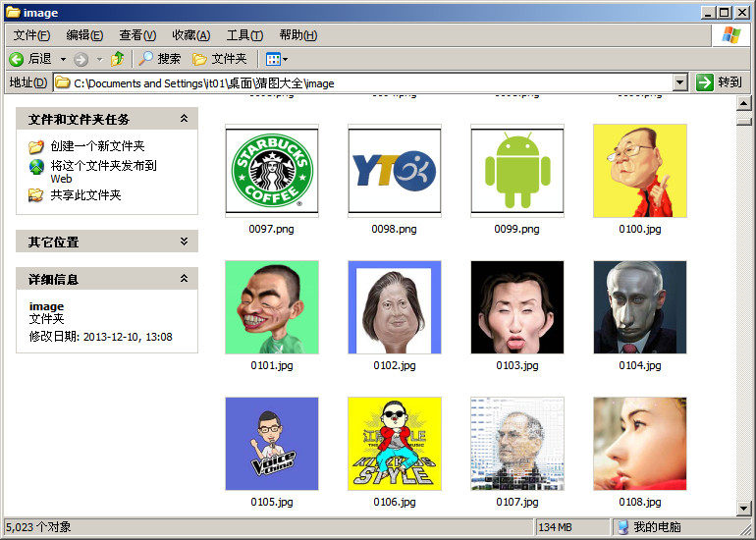Click the green Back arrow icon
756x540 pixels.
tap(16, 59)
